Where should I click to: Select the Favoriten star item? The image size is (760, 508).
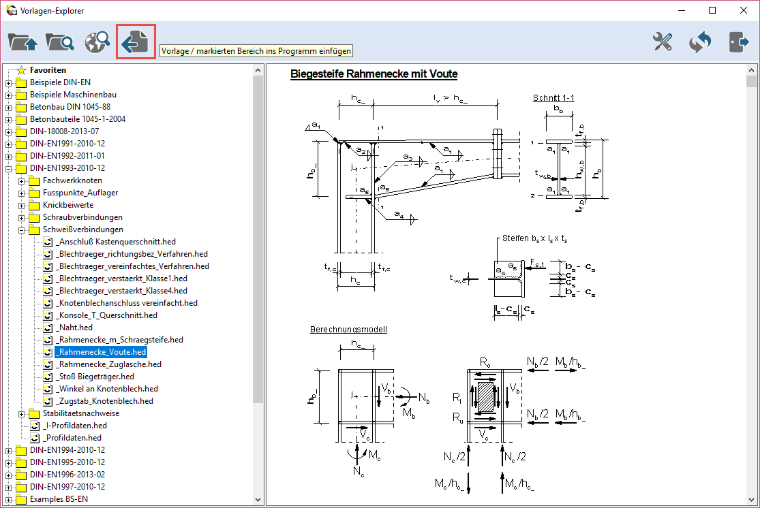pos(48,70)
